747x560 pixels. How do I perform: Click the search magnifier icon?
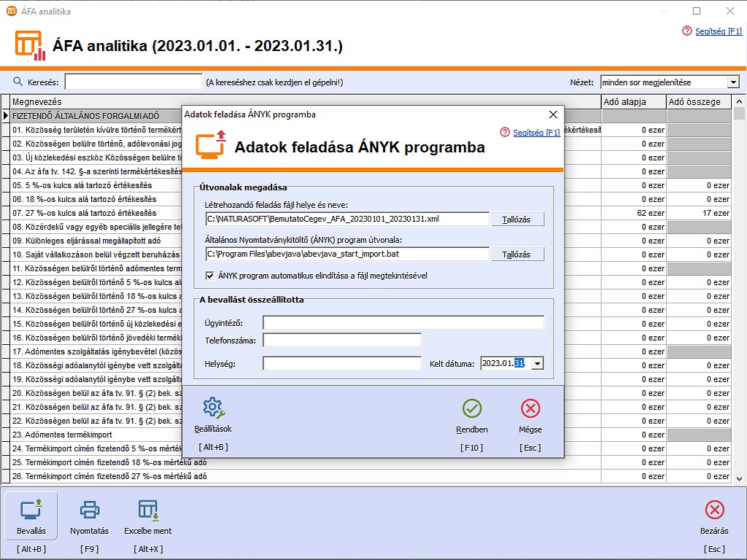click(x=18, y=82)
